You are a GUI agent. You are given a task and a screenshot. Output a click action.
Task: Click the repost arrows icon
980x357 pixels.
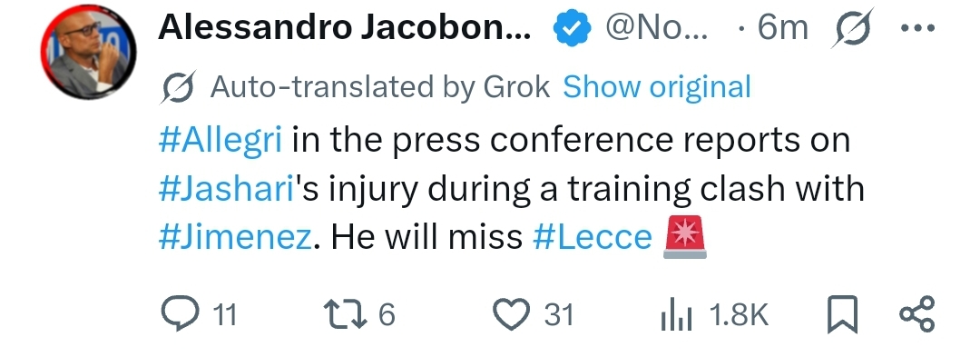(x=345, y=314)
